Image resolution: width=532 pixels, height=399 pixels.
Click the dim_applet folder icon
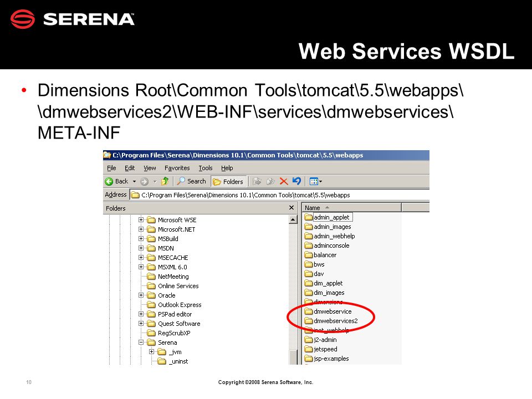[x=309, y=283]
